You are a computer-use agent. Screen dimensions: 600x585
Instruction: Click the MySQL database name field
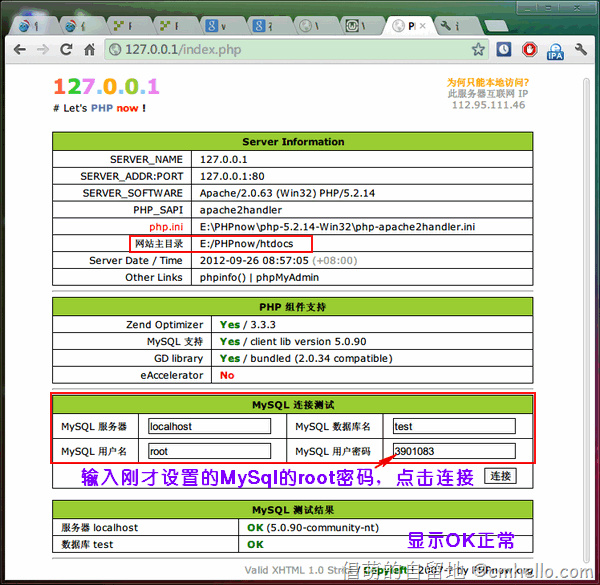[x=453, y=426]
